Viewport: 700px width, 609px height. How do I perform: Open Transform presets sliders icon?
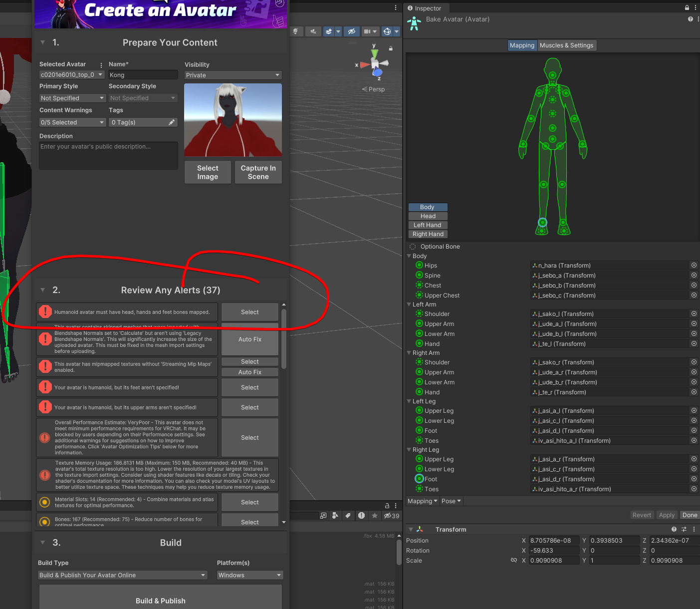tap(684, 529)
